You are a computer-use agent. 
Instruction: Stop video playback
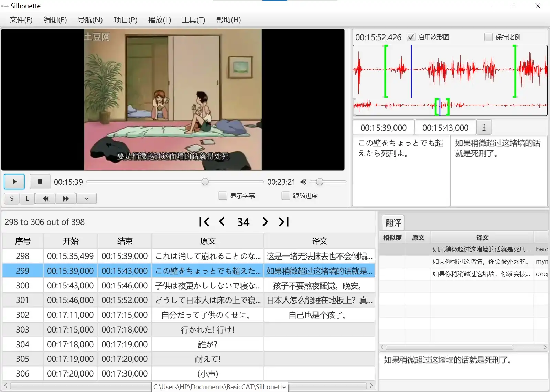pyautogui.click(x=40, y=182)
